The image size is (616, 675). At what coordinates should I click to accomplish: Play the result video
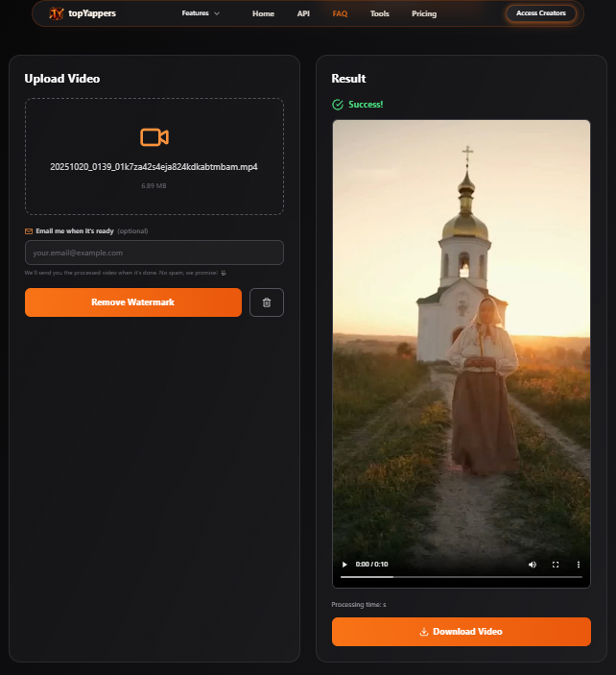345,565
